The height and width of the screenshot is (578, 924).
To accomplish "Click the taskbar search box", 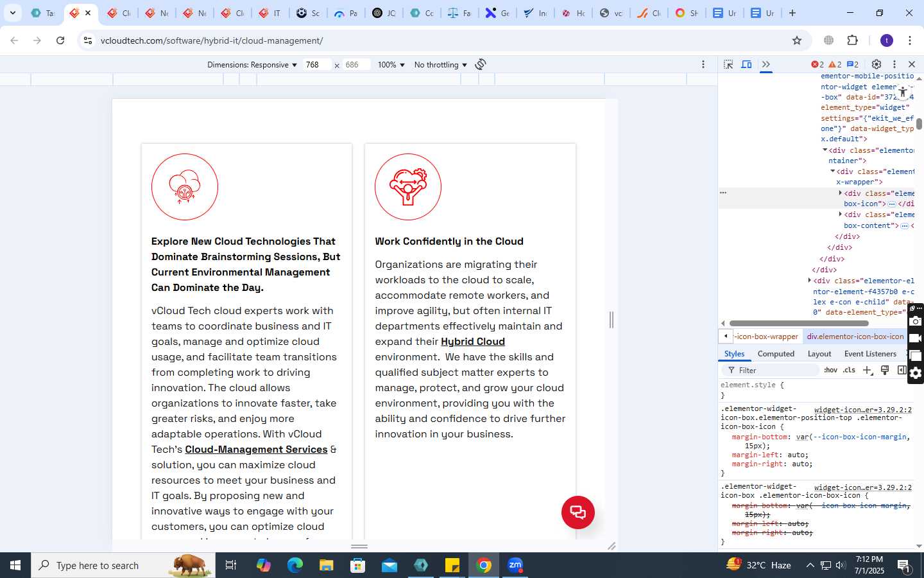I will point(123,565).
